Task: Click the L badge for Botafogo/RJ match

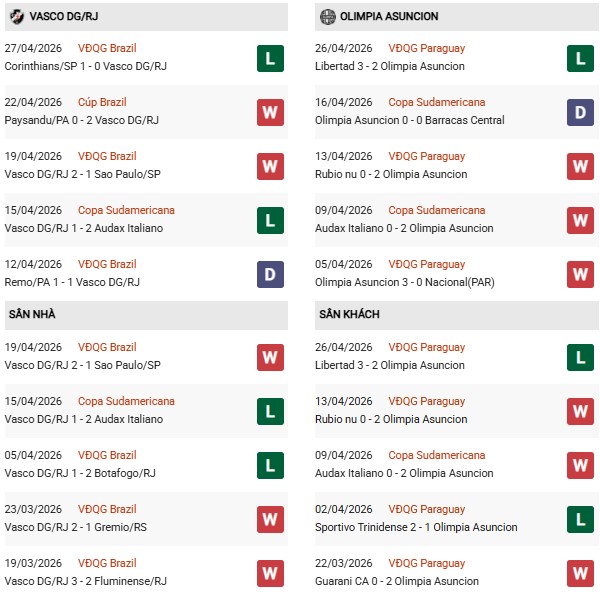Action: pyautogui.click(x=269, y=464)
